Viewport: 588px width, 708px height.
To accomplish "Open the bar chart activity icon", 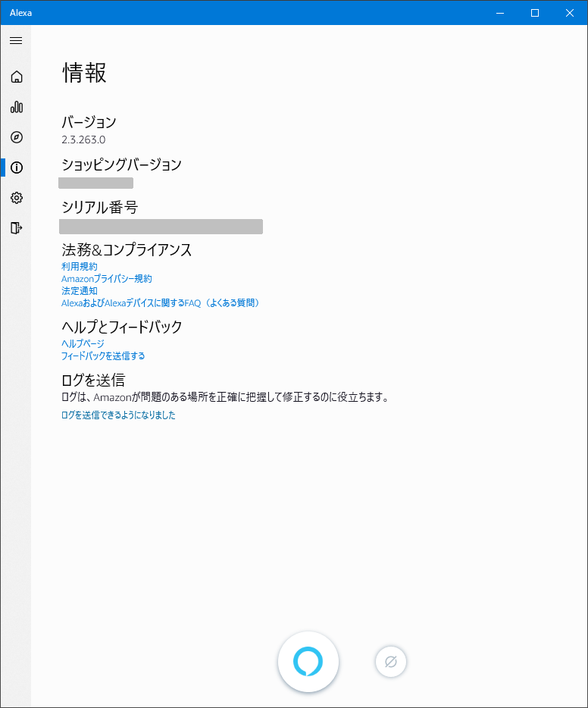I will click(17, 107).
